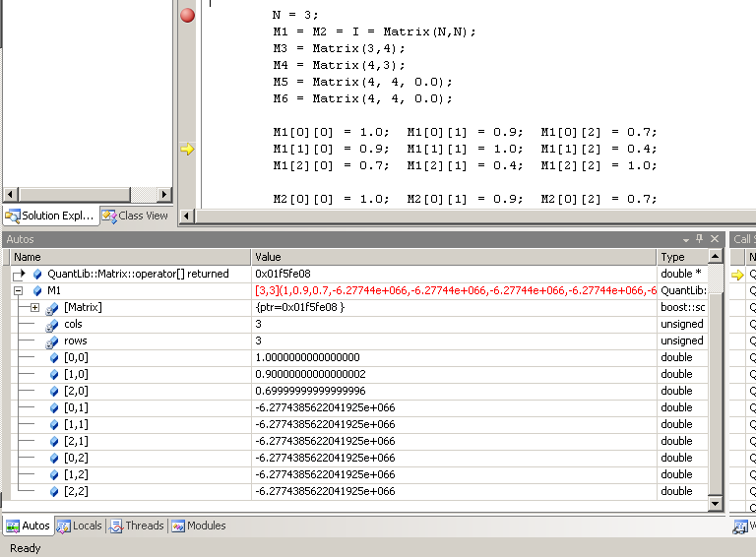Viewport: 756px width, 557px height.
Task: Switch to the Class View tab
Action: coord(136,216)
